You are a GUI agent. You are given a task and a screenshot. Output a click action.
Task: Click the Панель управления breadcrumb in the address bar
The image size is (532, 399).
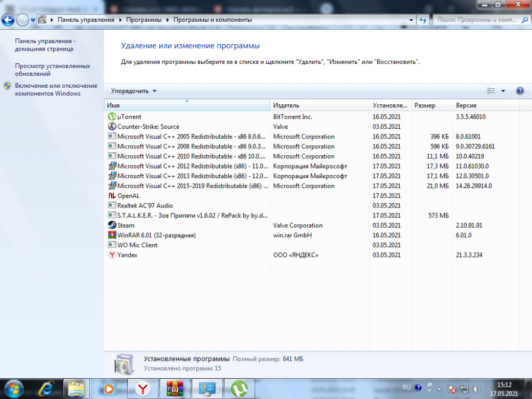tap(86, 20)
